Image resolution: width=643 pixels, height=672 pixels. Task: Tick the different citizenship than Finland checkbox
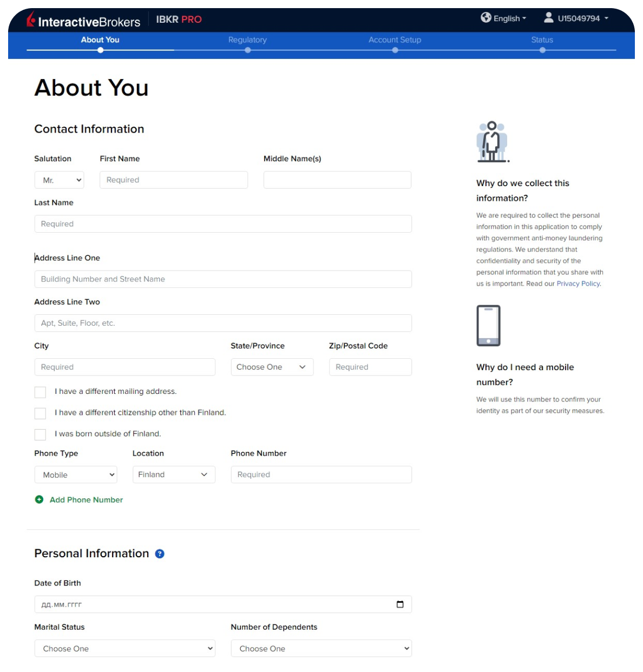40,413
